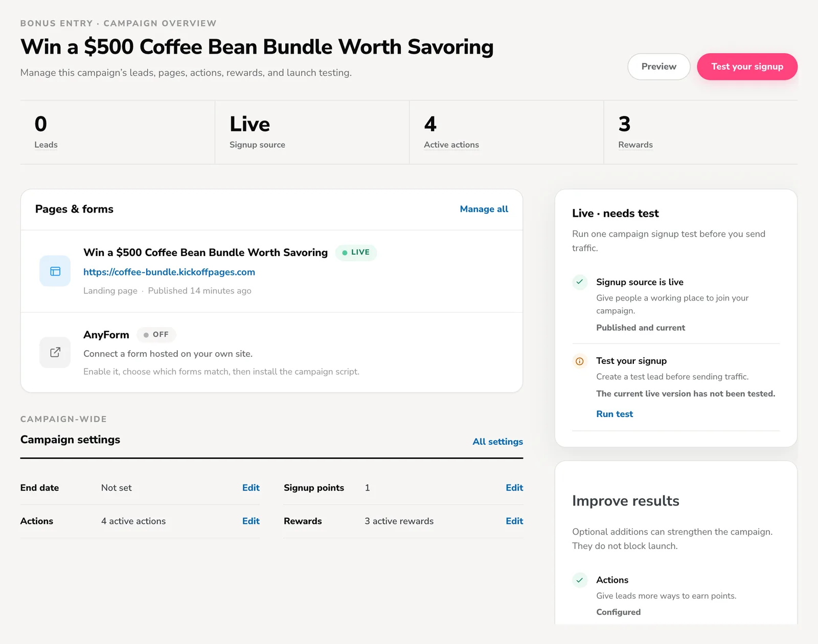This screenshot has width=818, height=644.
Task: Click the 'Improve results' heading
Action: tap(626, 501)
